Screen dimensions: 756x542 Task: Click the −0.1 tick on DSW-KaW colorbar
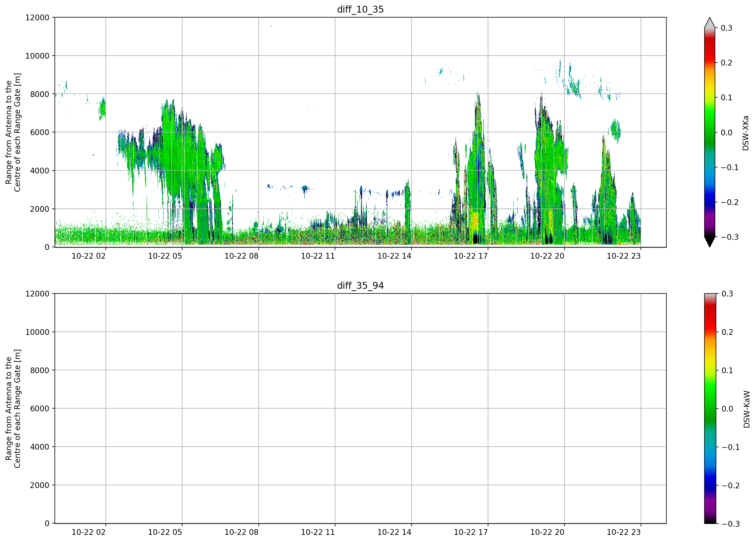click(x=730, y=447)
